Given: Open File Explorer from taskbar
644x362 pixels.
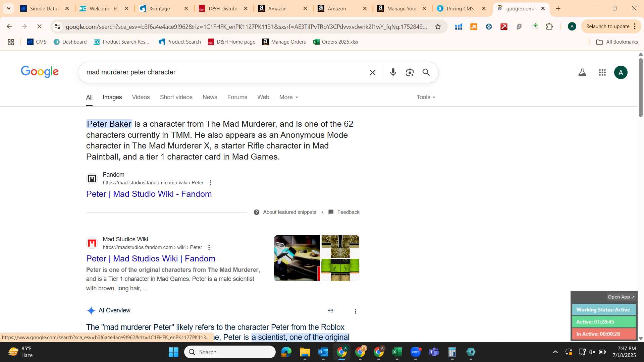Looking at the screenshot, I should click(x=305, y=352).
